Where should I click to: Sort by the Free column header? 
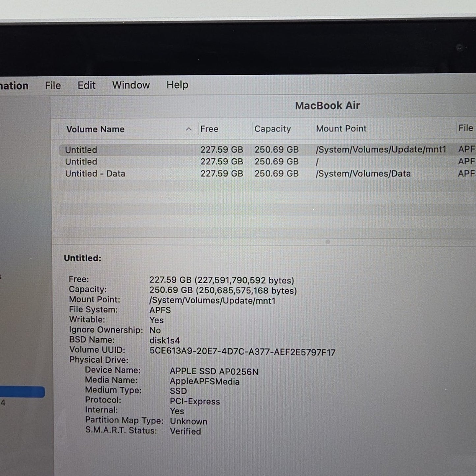[x=210, y=129]
